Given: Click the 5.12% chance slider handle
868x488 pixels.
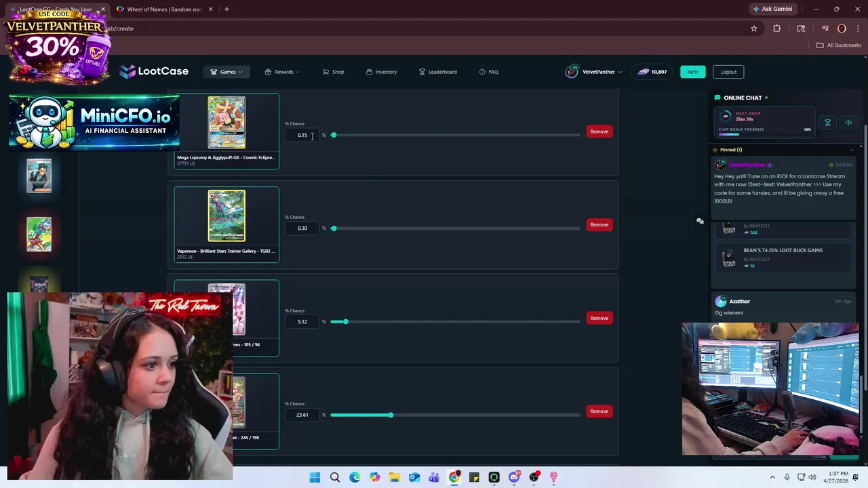Looking at the screenshot, I should tap(345, 321).
